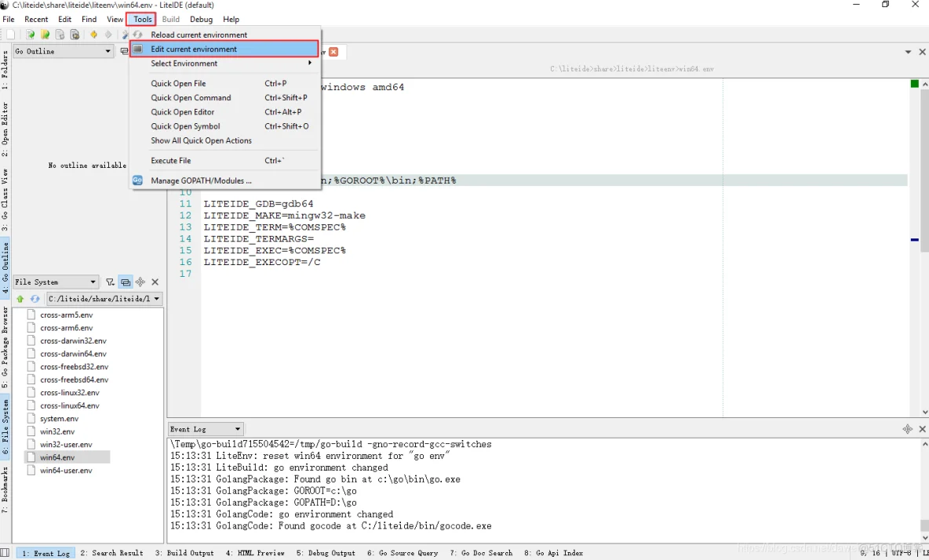Click the Go icon beside Manage GOPATH/Modules
Screen dimensions: 929x560
[x=137, y=180]
